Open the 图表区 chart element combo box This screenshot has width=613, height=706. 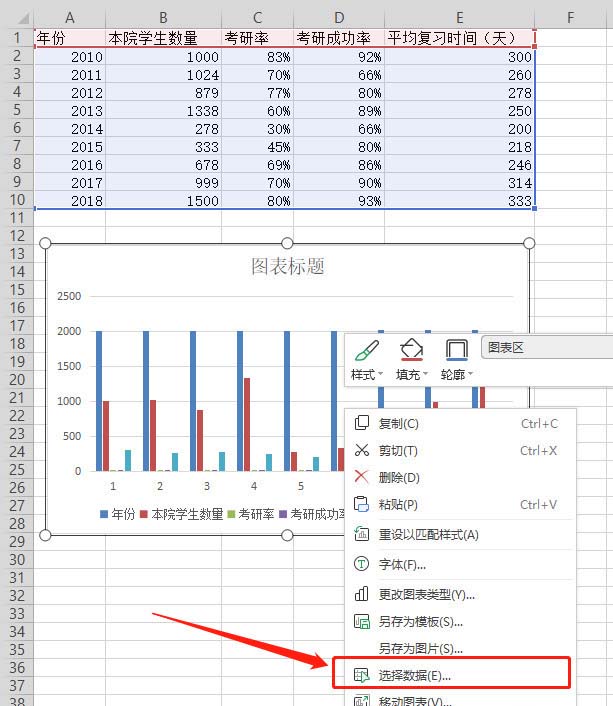coord(547,347)
